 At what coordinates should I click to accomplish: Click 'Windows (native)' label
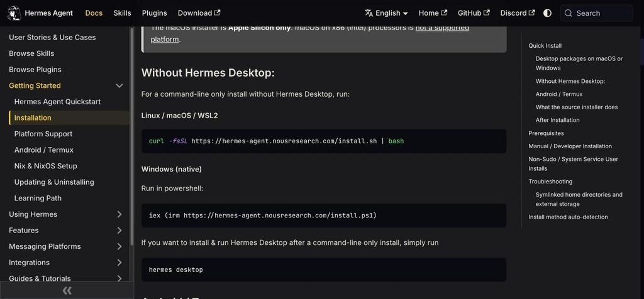click(171, 169)
